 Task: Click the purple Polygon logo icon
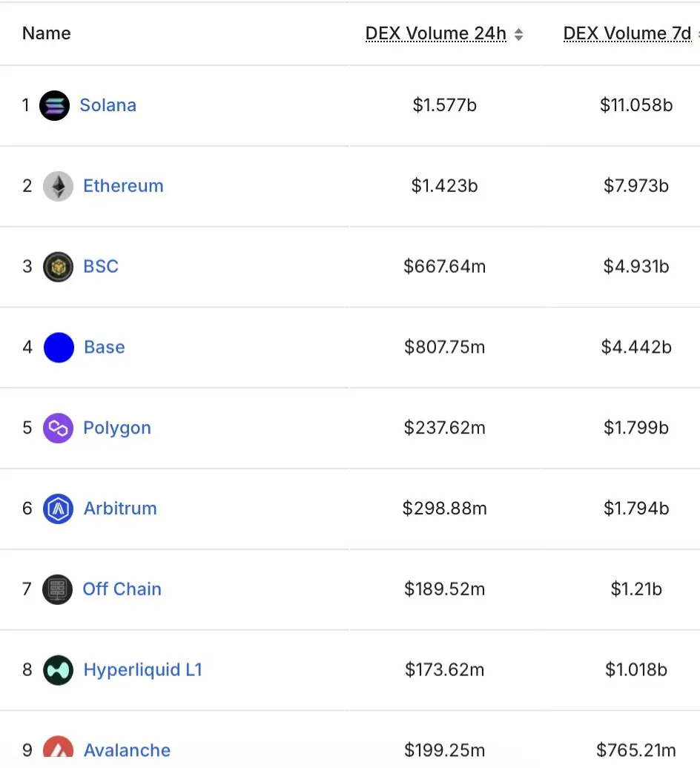click(58, 428)
